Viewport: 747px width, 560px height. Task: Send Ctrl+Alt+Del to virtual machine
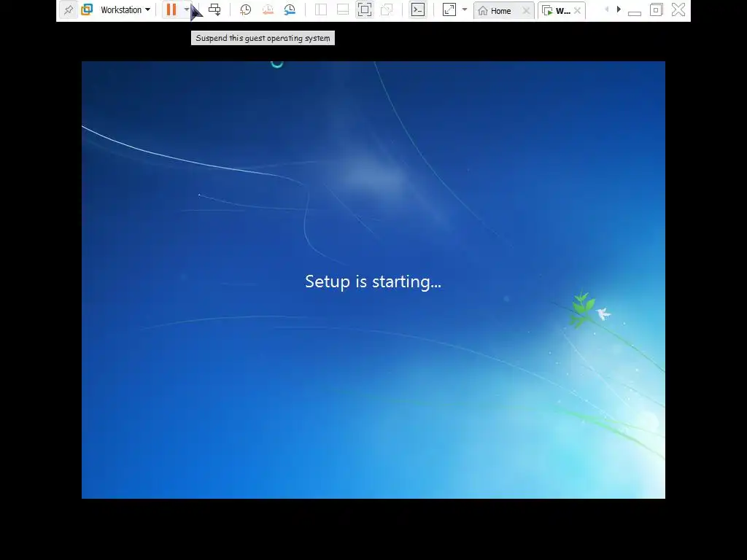coord(214,9)
